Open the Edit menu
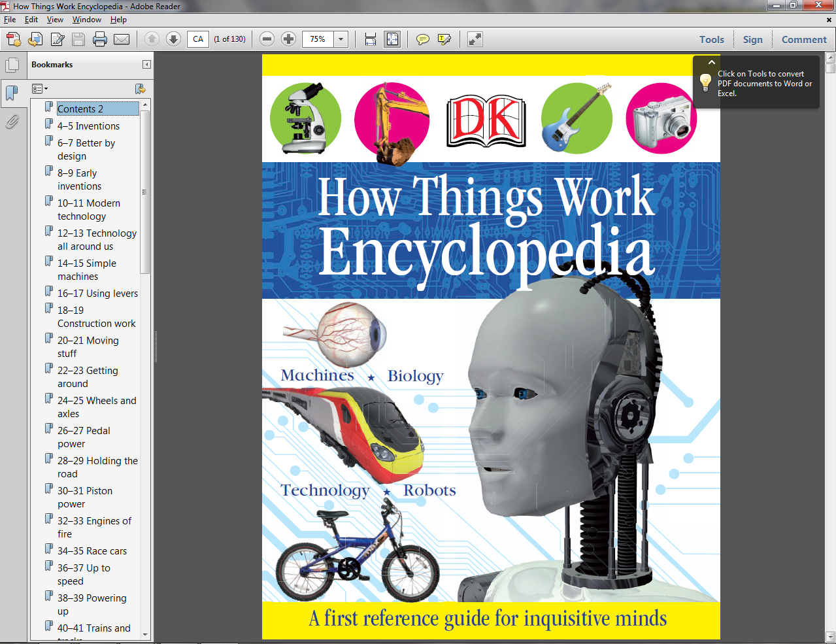 [31, 20]
